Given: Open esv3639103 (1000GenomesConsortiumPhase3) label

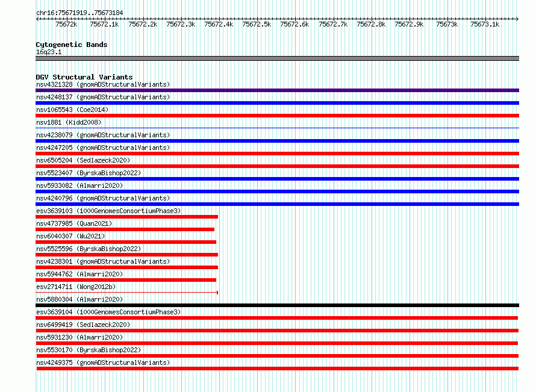Looking at the screenshot, I should pyautogui.click(x=108, y=211).
